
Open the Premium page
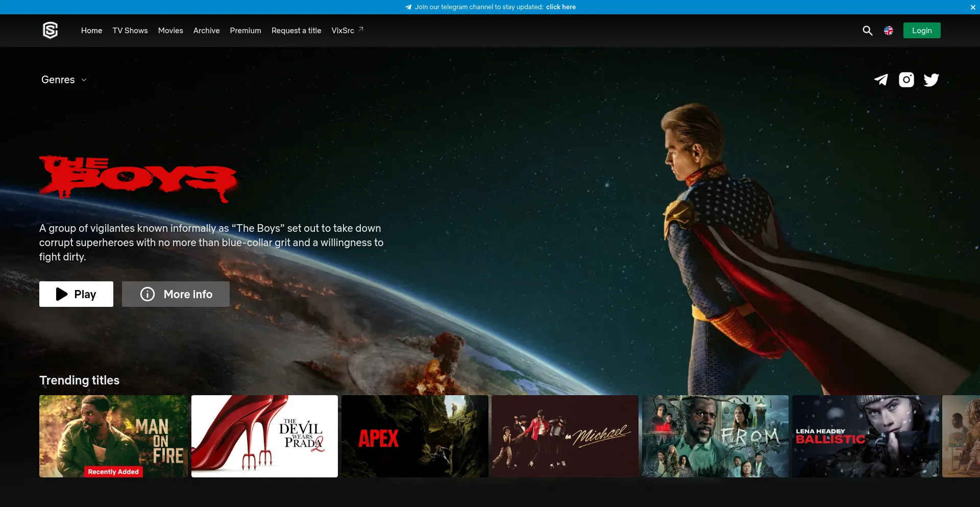click(246, 31)
